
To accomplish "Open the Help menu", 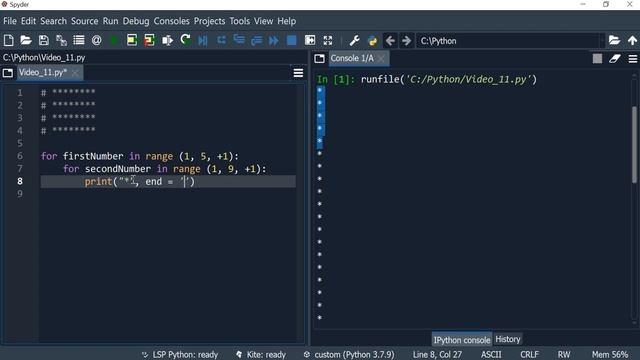I will [x=287, y=21].
